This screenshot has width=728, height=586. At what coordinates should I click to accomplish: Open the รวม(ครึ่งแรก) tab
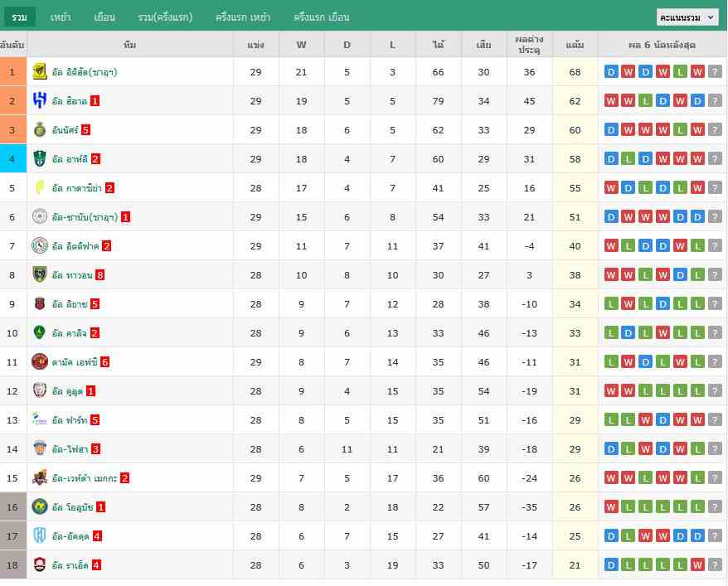click(165, 17)
